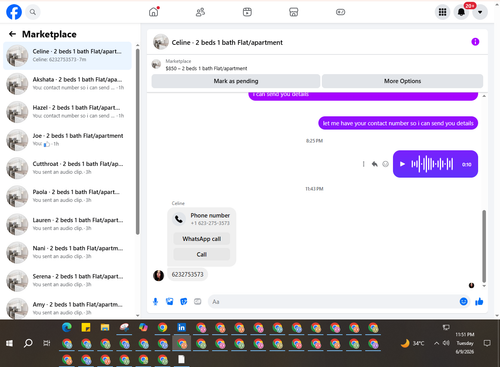Click the audio clip waveform
This screenshot has height=367, width=500.
(x=432, y=164)
